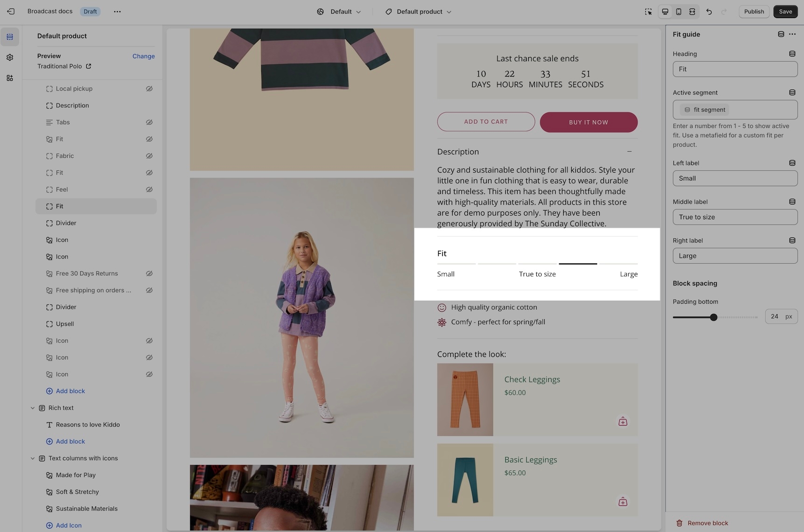Open the more actions menu next to Draft

tap(117, 12)
